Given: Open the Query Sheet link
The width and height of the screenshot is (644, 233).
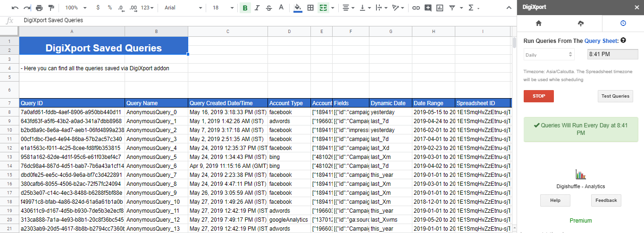Looking at the screenshot, I should tap(602, 41).
